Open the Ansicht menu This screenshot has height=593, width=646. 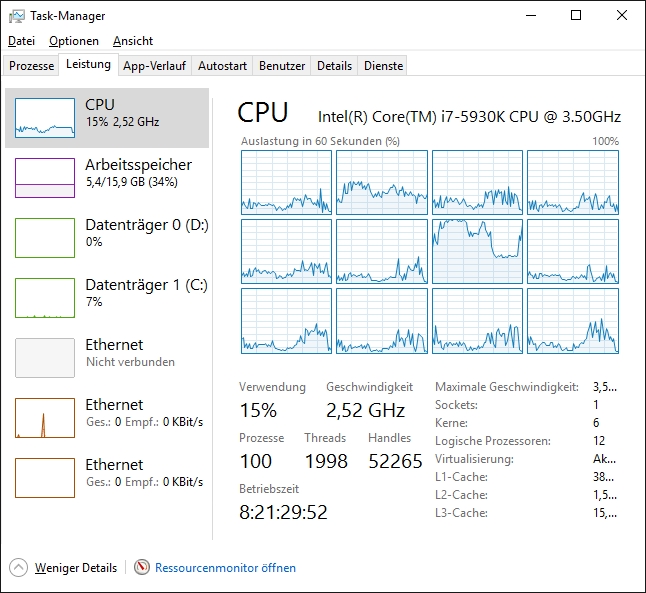click(x=133, y=41)
